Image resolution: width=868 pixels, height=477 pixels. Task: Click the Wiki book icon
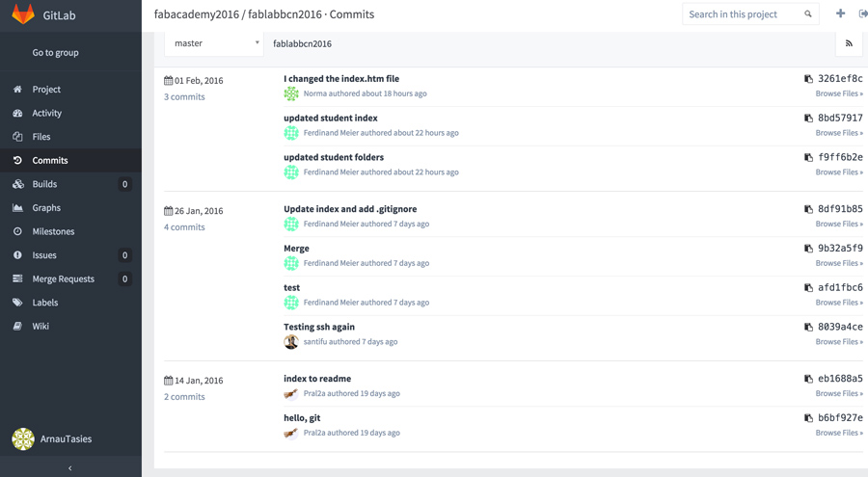(17, 327)
